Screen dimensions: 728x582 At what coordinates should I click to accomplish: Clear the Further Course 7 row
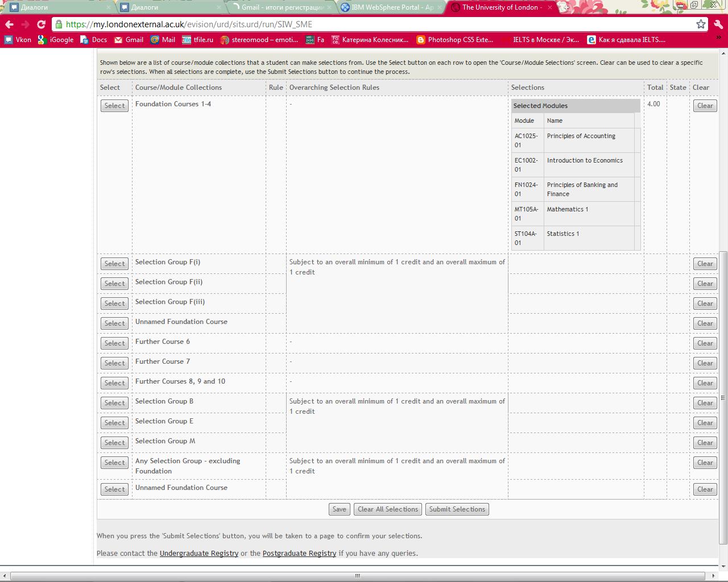[x=705, y=363]
